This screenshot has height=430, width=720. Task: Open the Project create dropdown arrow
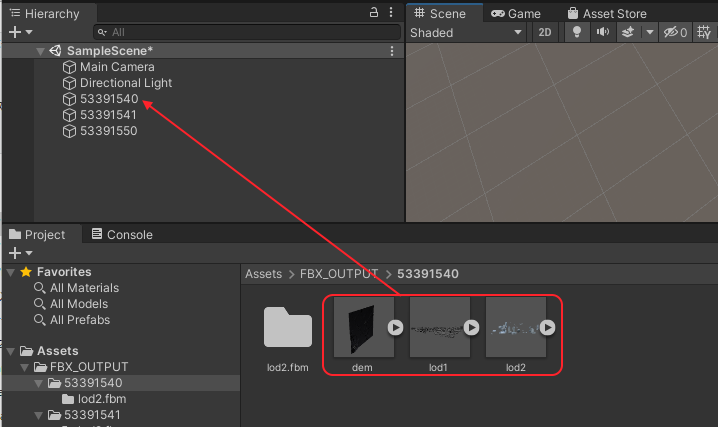(x=29, y=254)
